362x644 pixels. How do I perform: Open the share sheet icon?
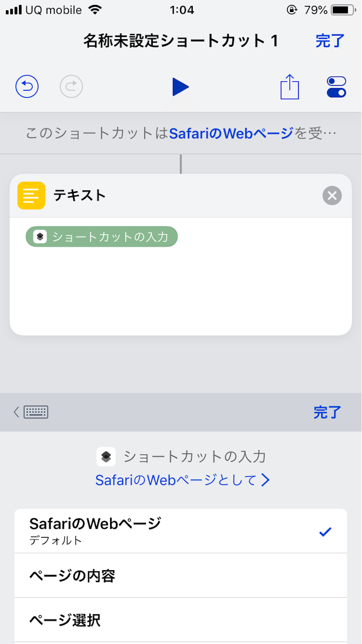pyautogui.click(x=290, y=86)
